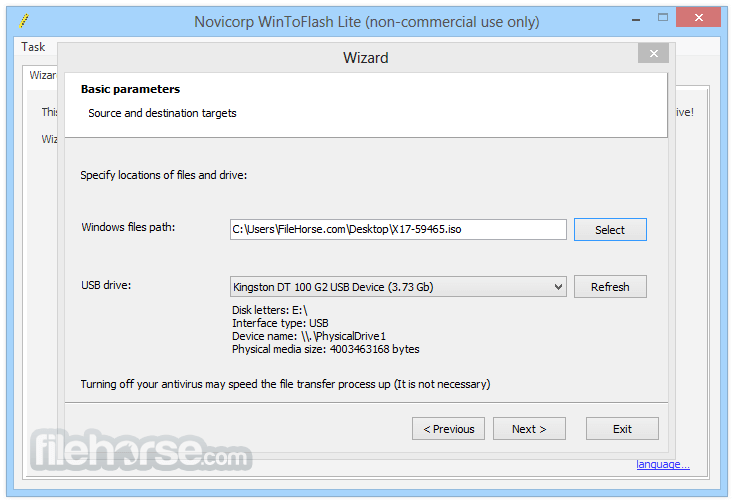
Task: Minimize the WinToFlash window
Action: (x=636, y=19)
